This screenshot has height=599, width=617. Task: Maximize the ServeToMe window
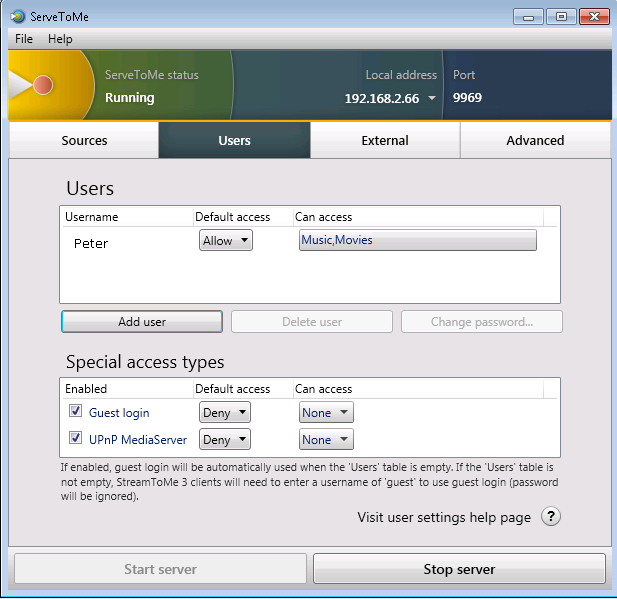pos(561,17)
